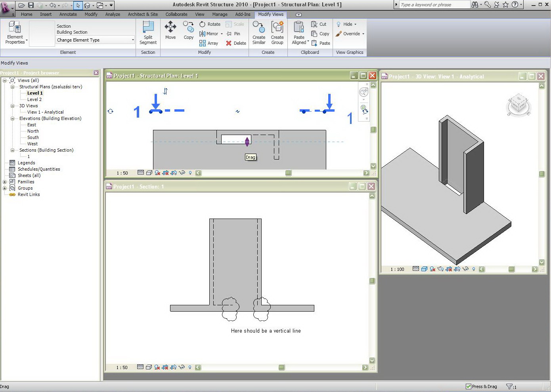The image size is (551, 392).
Task: Toggle Temporary Hide/Isolate glasses in 3D view bar
Action: (465, 269)
